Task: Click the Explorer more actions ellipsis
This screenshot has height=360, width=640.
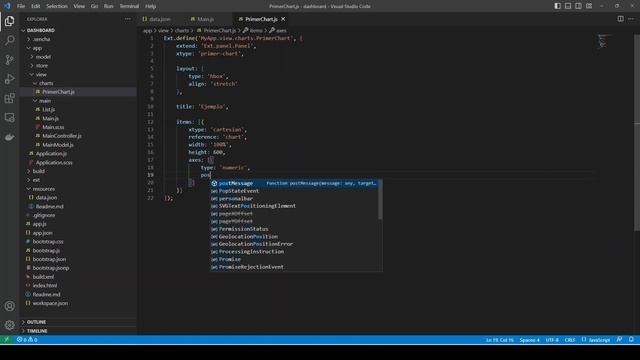Action: pos(128,19)
